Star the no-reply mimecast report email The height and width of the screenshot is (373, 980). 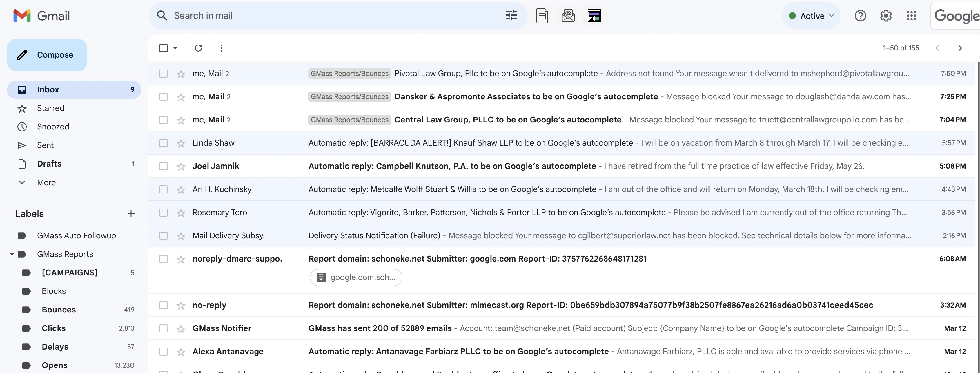point(181,306)
